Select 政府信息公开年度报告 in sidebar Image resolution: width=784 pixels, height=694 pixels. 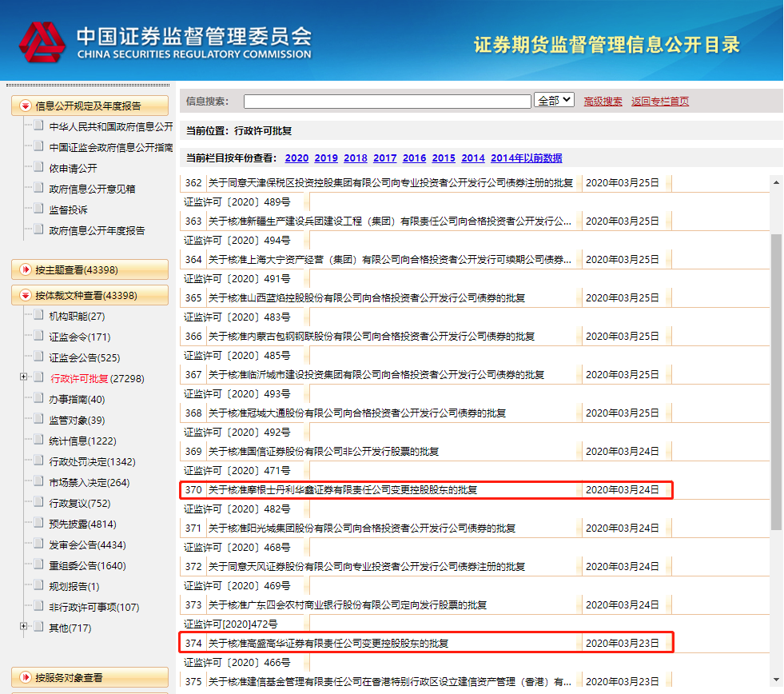(97, 230)
